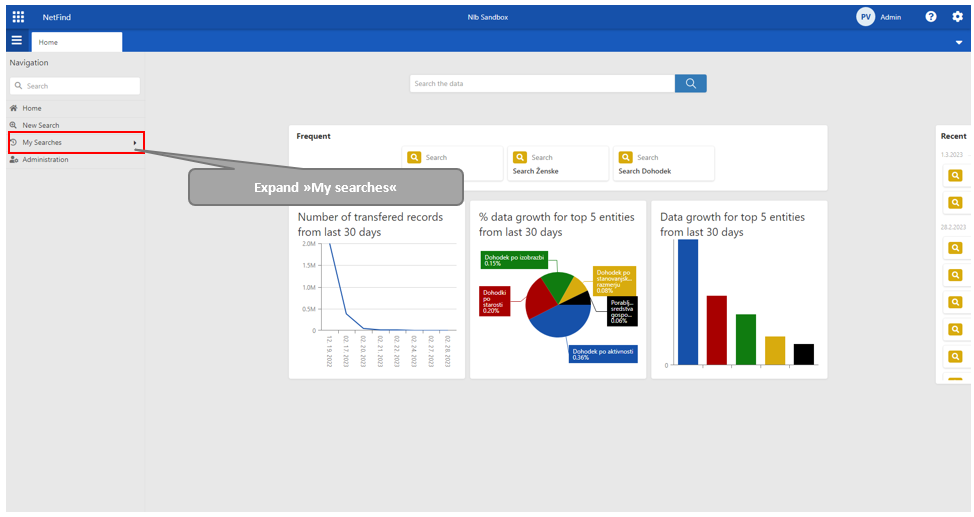
Task: Open the settings gear icon
Action: point(957,17)
